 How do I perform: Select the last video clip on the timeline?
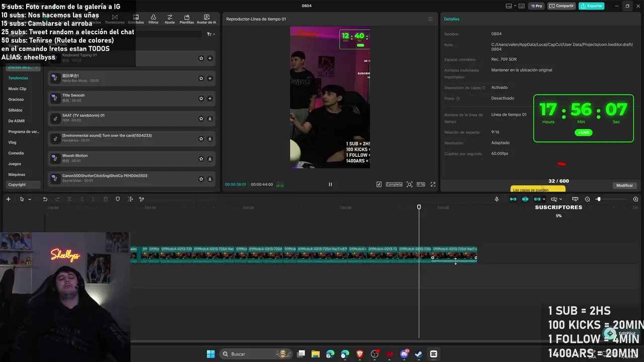(x=454, y=254)
